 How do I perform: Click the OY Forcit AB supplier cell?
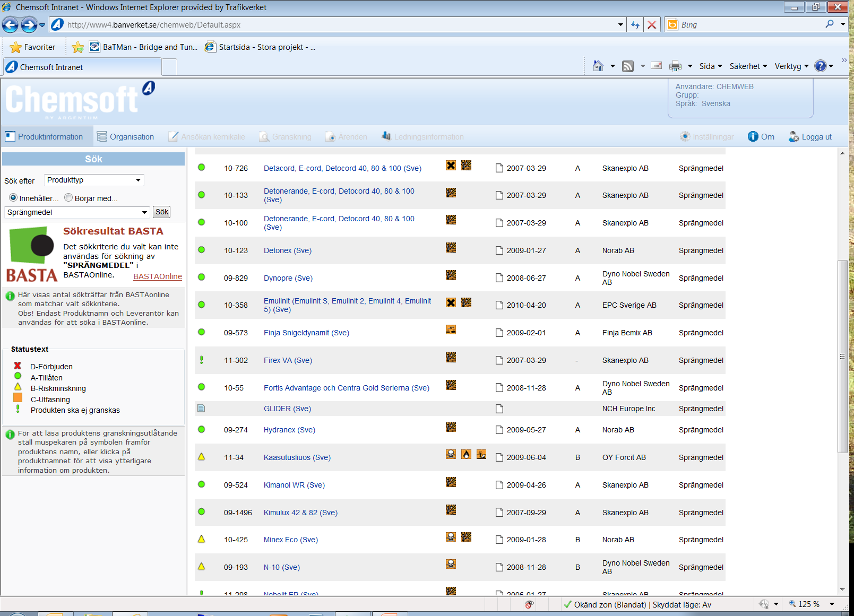click(624, 457)
